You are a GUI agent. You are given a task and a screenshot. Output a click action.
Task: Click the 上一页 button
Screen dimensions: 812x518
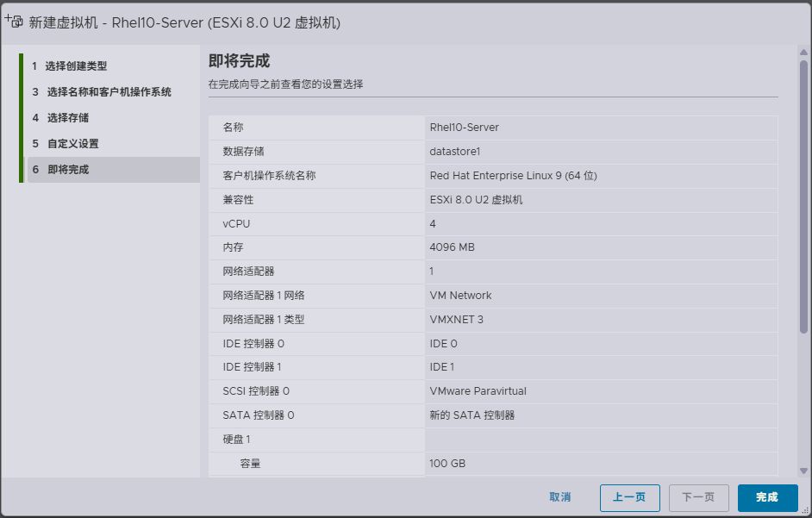click(629, 497)
